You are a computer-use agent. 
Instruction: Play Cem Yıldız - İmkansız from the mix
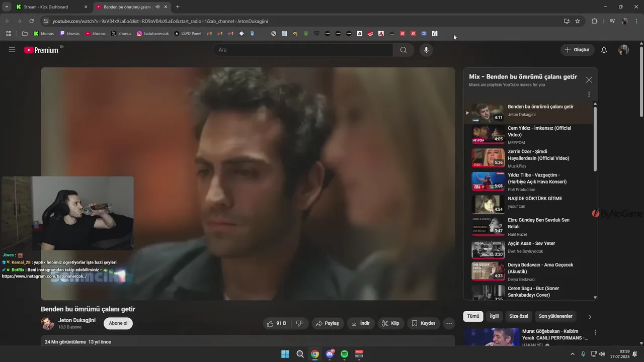coord(528,135)
